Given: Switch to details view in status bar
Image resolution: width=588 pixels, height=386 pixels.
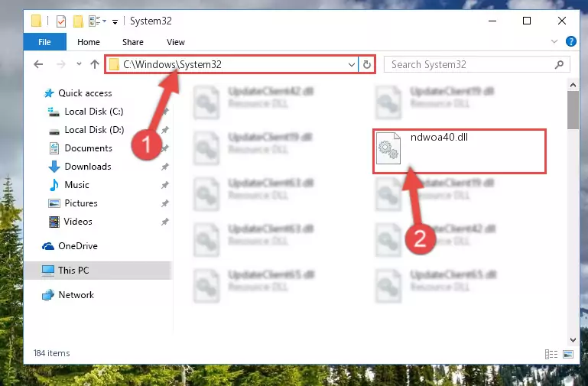Looking at the screenshot, I should [551, 354].
